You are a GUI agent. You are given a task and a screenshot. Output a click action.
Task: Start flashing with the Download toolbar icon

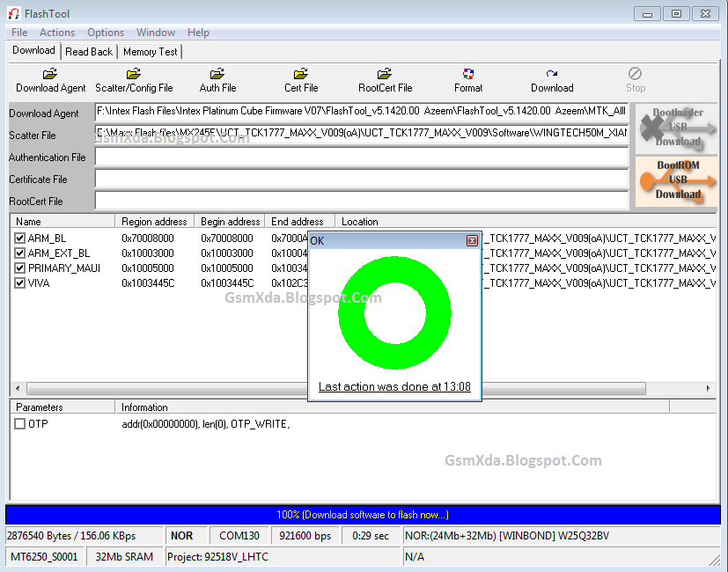click(552, 74)
